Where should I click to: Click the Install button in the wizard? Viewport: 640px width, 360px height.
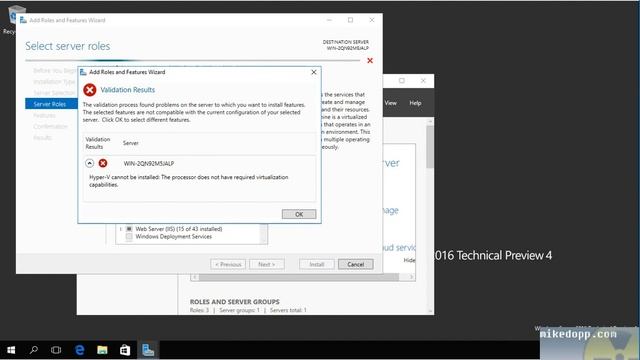pyautogui.click(x=317, y=264)
